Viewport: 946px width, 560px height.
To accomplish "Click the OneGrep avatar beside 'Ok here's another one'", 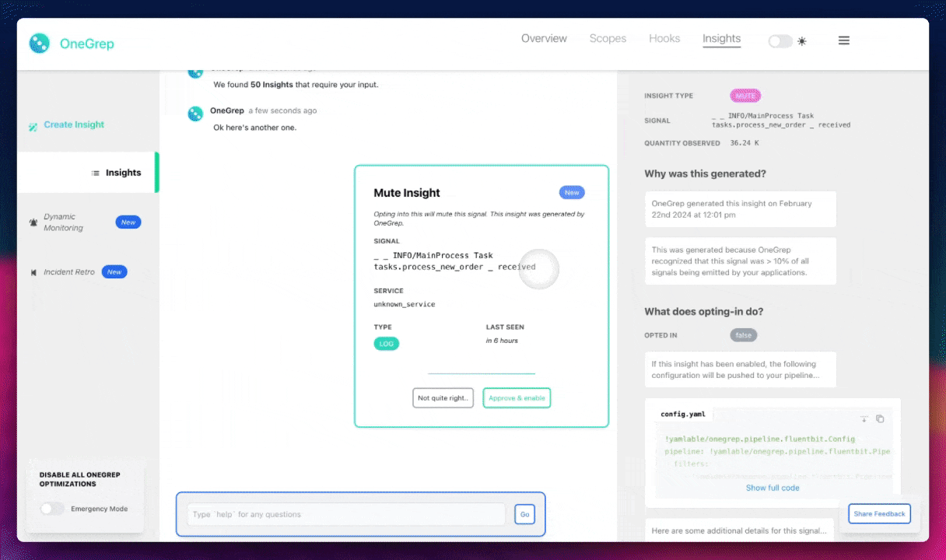I will [x=195, y=114].
